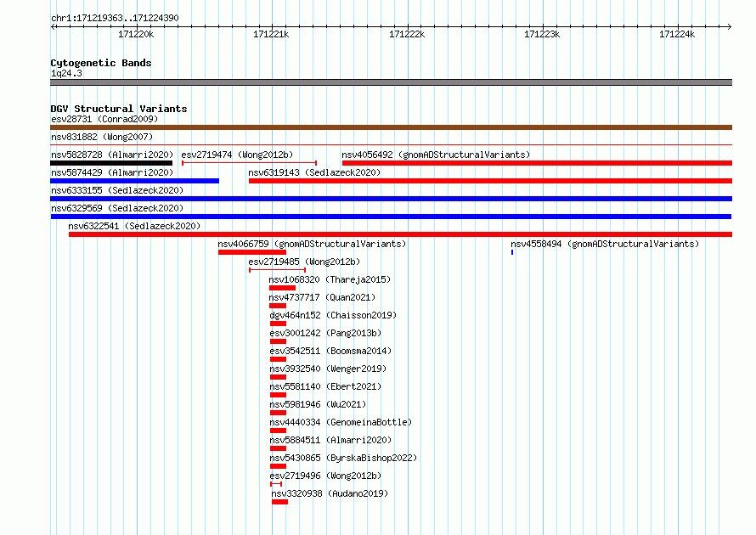Open nsv5828728 (Almarri2020) label

[112, 155]
